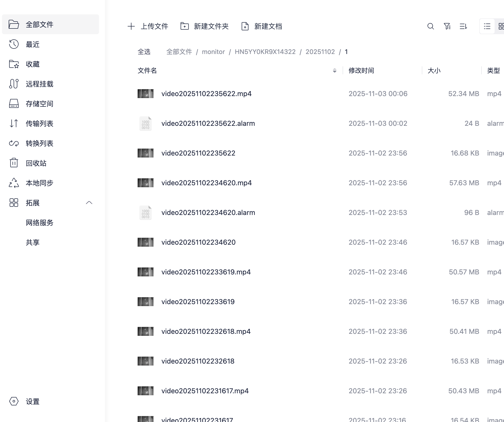Open 转换列表 conversion list
Screen dimensions: 504x422
click(40, 143)
